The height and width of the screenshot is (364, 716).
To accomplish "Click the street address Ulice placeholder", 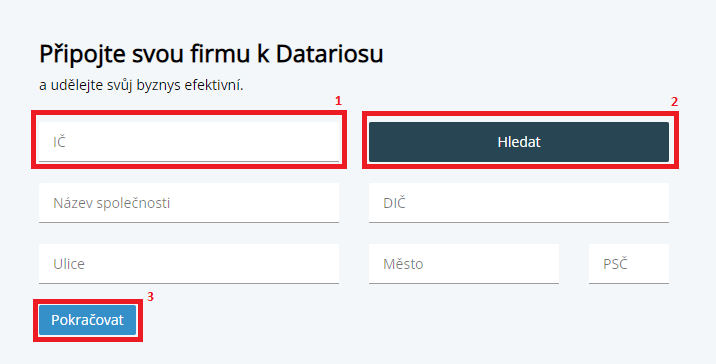I will [69, 264].
